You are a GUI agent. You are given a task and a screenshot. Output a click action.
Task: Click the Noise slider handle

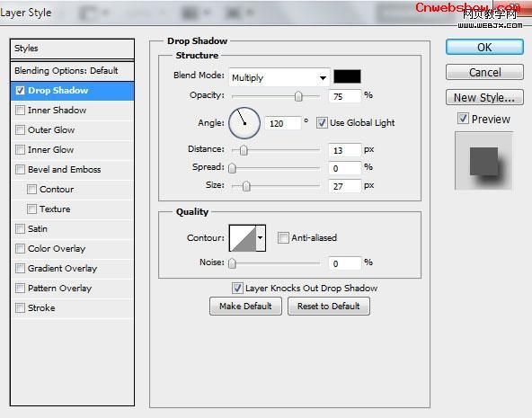tap(232, 263)
